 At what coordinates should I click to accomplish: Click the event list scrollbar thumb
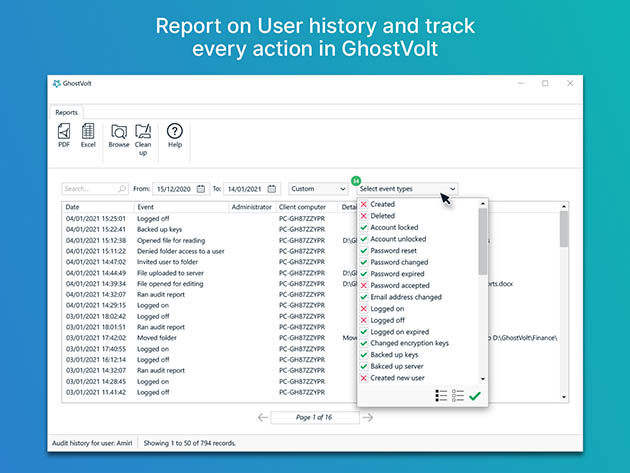pyautogui.click(x=483, y=242)
